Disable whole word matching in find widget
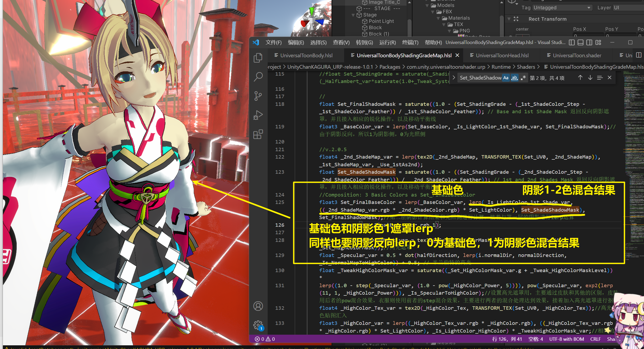Image resolution: width=644 pixels, height=349 pixels. 514,77
